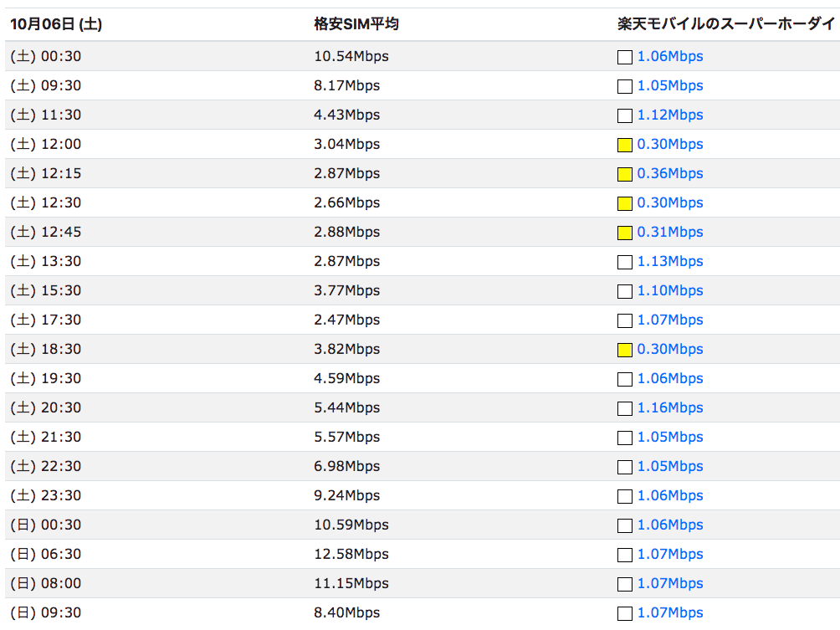
Task: Click the white box in Saturday 19:30 row
Action: pyautogui.click(x=625, y=379)
